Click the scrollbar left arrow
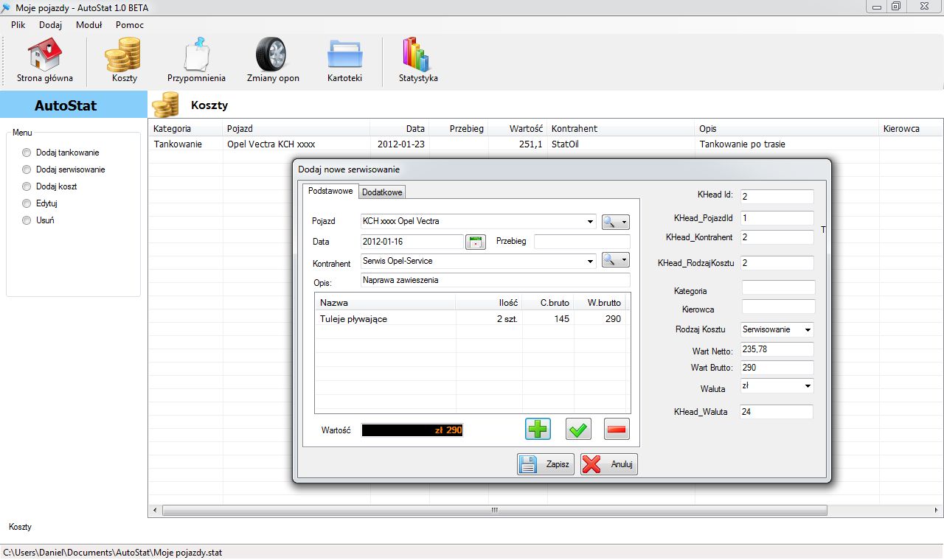The image size is (944, 560). tap(154, 509)
